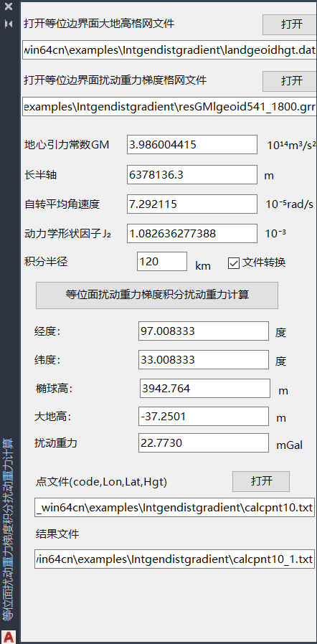Edit the geocentric gravitational constant GM field
The width and height of the screenshot is (317, 644).
tap(192, 145)
